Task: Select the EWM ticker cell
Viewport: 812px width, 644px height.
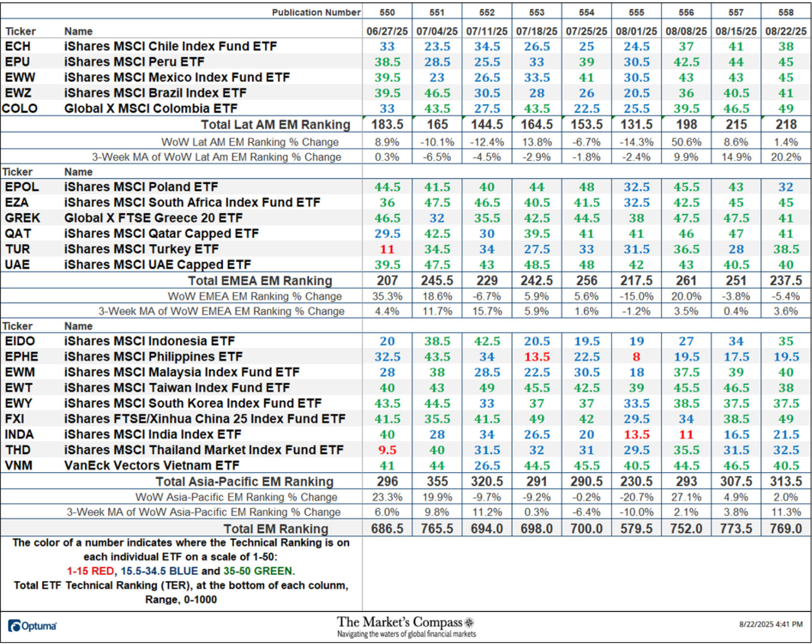Action: tap(20, 372)
